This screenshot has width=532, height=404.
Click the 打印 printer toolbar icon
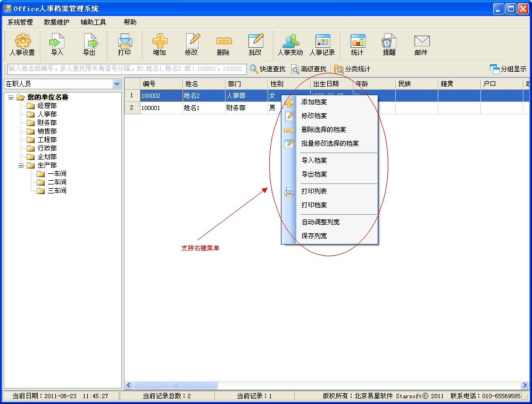pyautogui.click(x=124, y=41)
